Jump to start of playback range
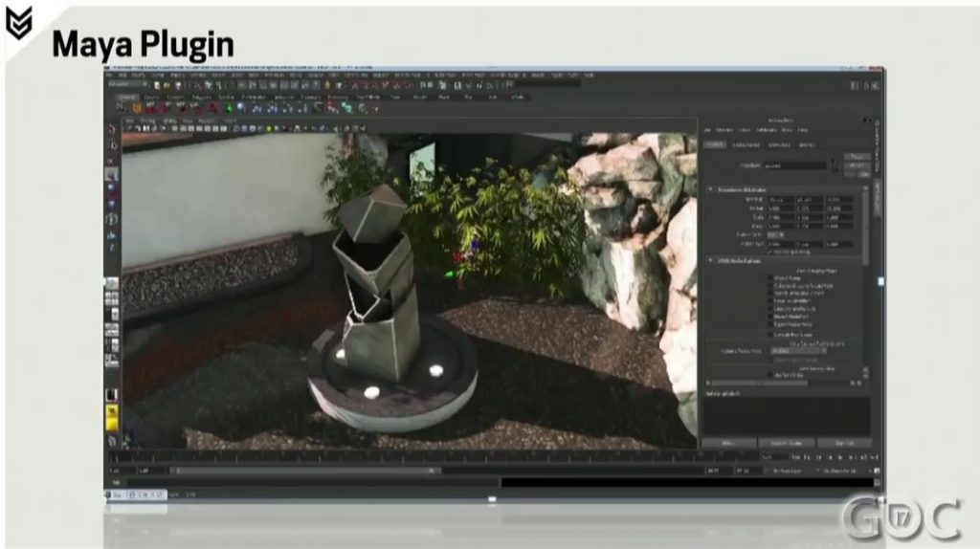This screenshot has width=980, height=549. click(x=796, y=458)
